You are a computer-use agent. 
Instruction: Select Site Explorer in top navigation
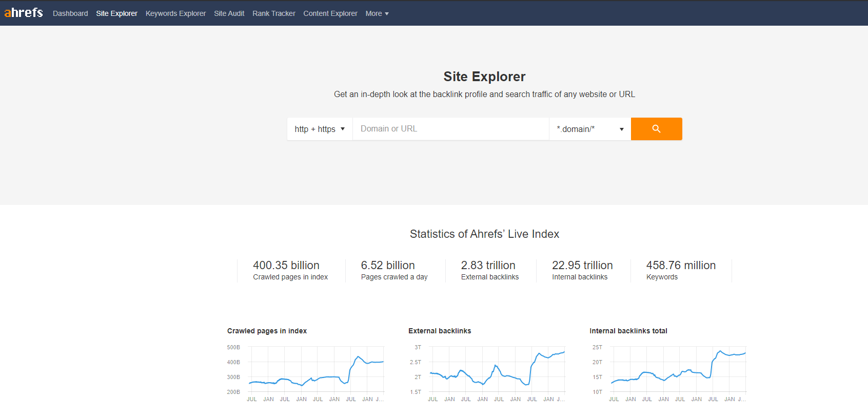(116, 13)
